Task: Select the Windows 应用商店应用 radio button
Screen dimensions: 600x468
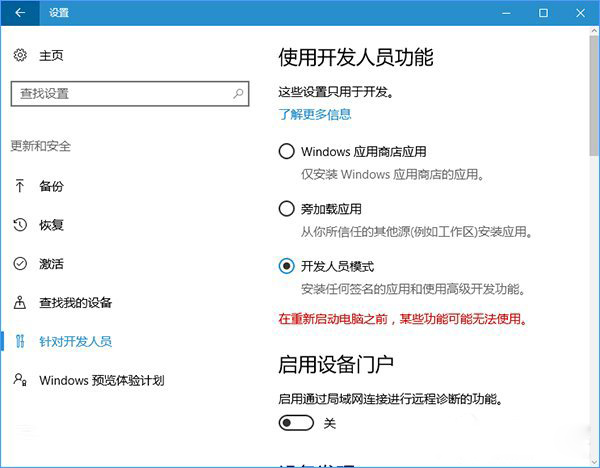Action: (286, 152)
